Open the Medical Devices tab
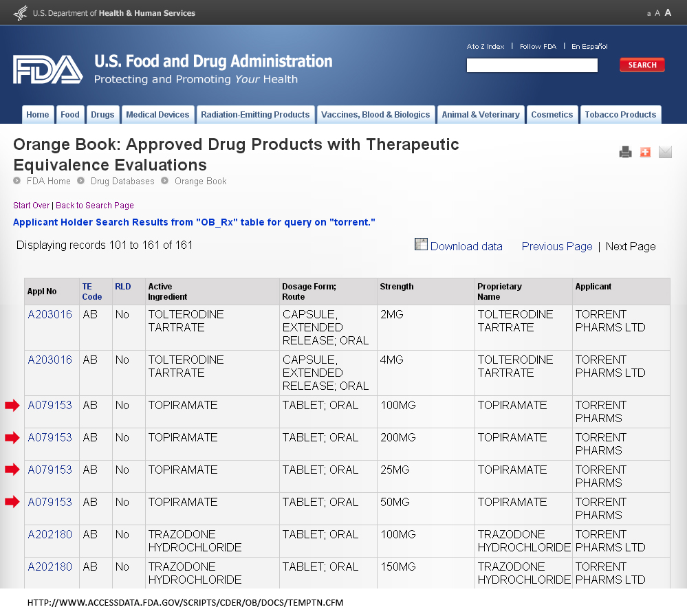This screenshot has height=616, width=687. [x=157, y=115]
